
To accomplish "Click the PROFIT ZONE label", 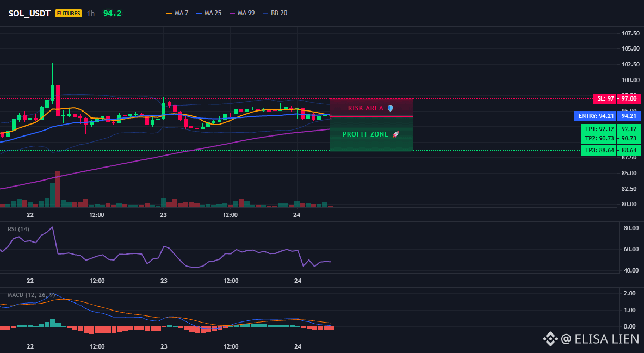I will (x=366, y=134).
